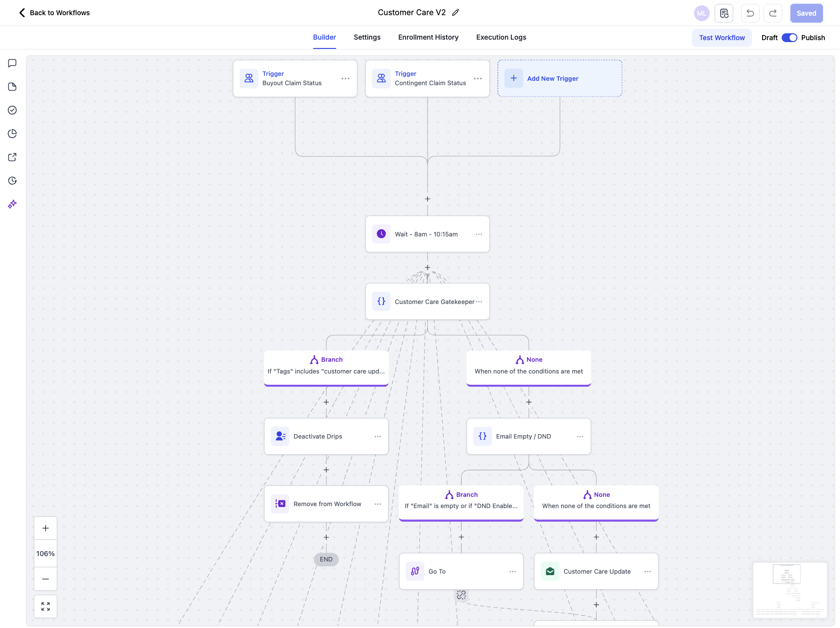Click the pencil icon to rename Customer Care V2
The width and height of the screenshot is (840, 628).
click(456, 12)
